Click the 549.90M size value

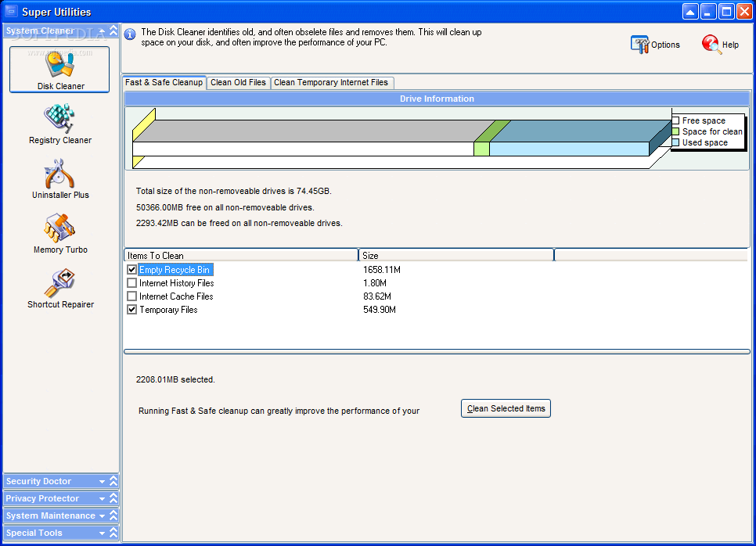(380, 310)
